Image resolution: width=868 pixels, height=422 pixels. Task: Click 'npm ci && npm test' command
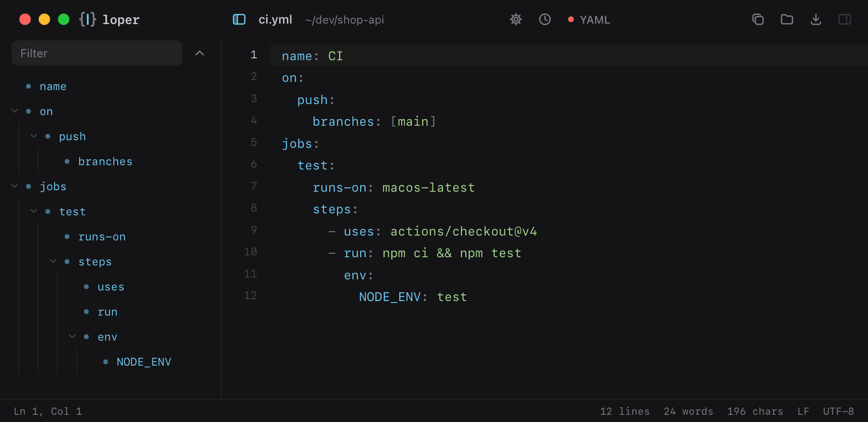coord(452,253)
